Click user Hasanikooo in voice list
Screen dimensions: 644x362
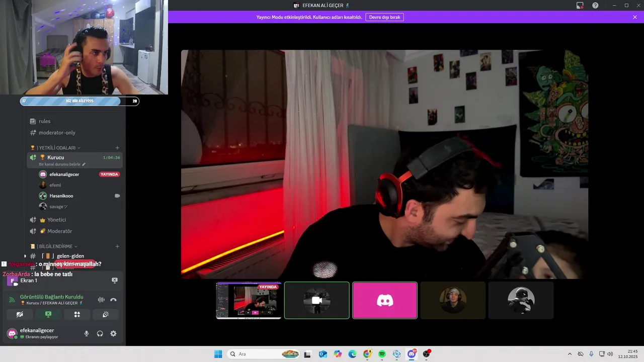[x=61, y=196]
